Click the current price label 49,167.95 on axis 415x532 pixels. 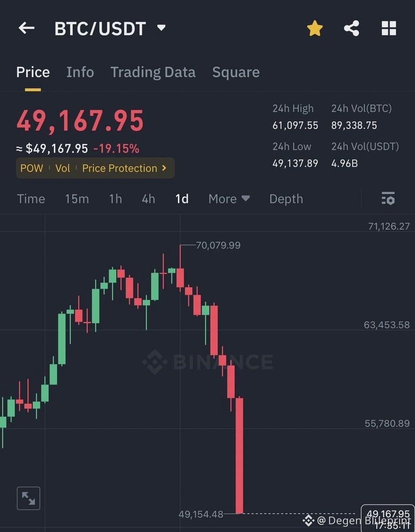pos(388,514)
